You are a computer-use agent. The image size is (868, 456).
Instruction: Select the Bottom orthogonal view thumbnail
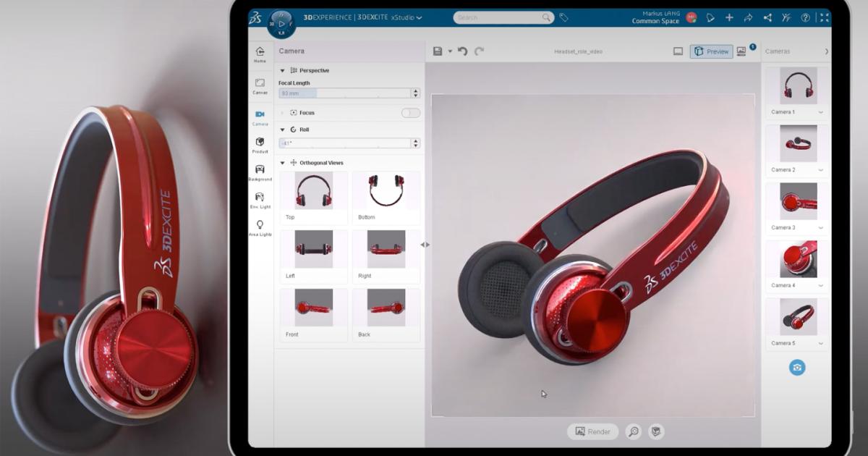pos(386,190)
